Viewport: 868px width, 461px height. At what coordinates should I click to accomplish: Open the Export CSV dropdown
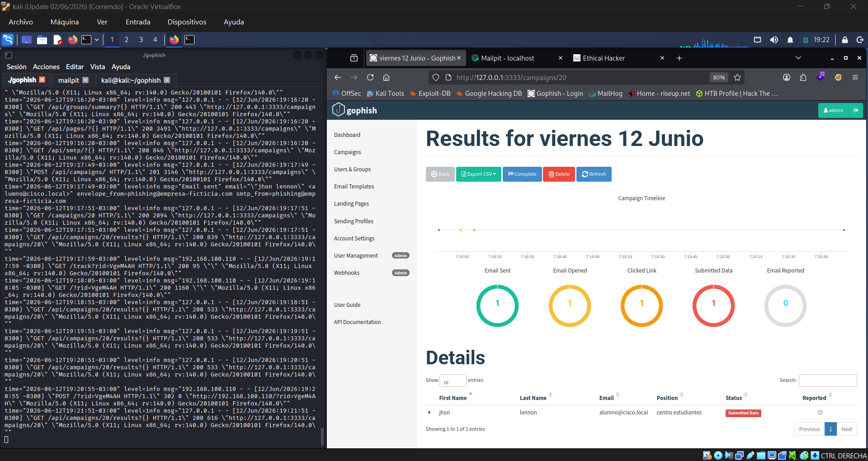(x=478, y=174)
